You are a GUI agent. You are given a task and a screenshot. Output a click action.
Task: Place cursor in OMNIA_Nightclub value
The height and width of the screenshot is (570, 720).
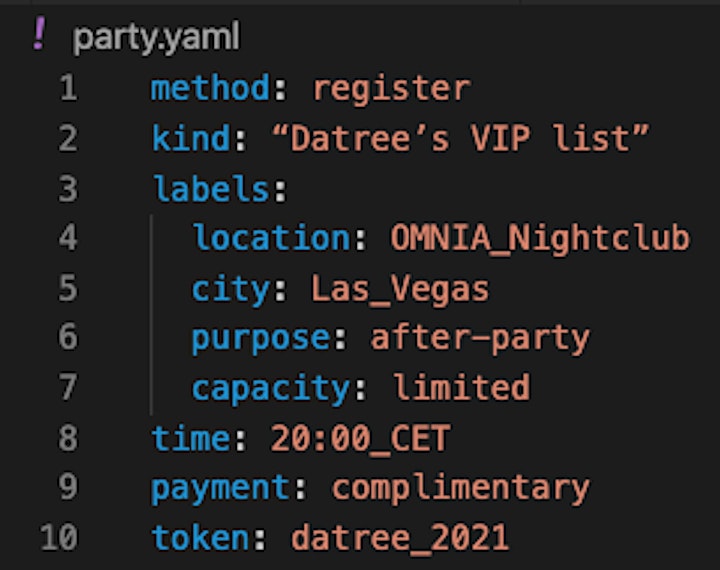pyautogui.click(x=540, y=239)
